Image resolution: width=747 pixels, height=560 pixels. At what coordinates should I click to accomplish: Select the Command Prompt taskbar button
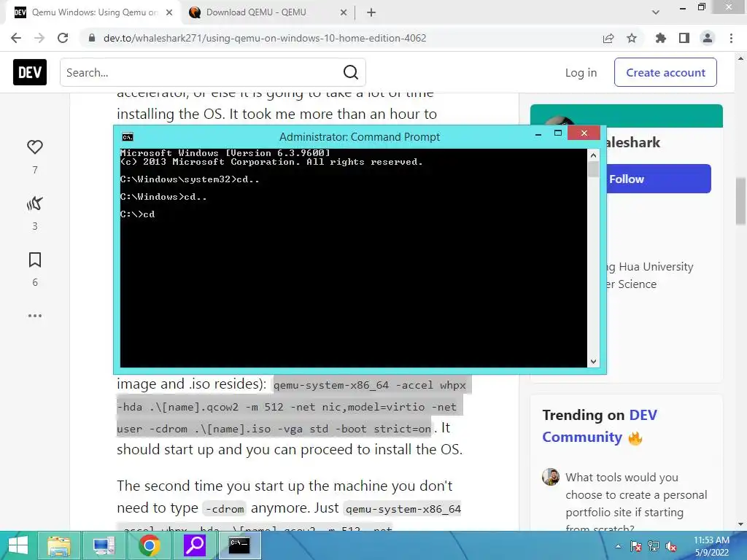tap(239, 545)
